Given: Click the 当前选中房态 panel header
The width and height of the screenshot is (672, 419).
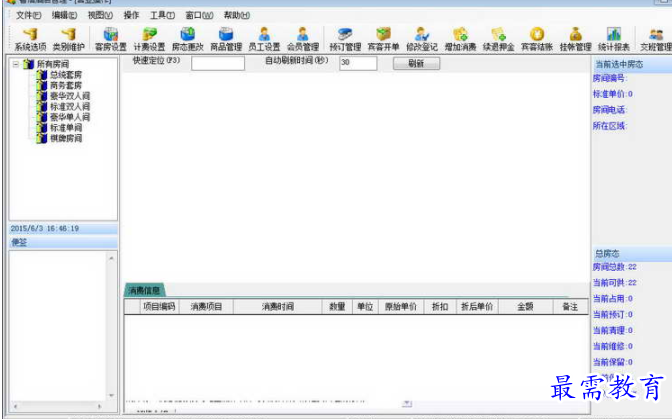Looking at the screenshot, I should coord(631,64).
